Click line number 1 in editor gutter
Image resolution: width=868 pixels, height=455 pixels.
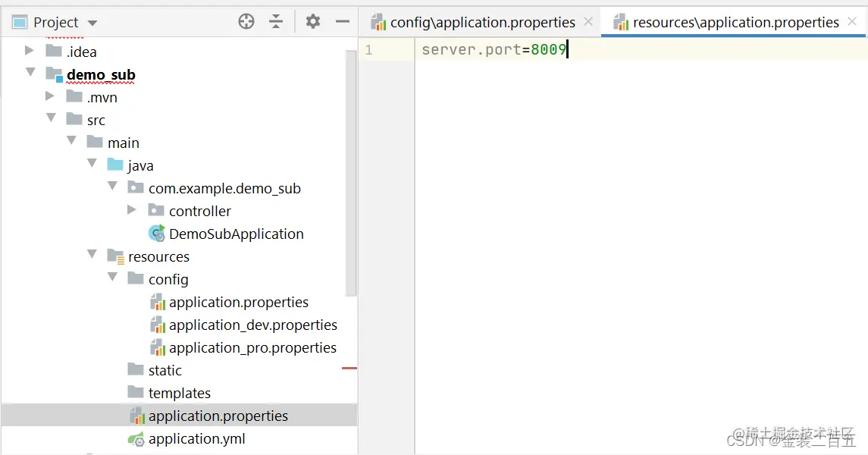(x=368, y=50)
